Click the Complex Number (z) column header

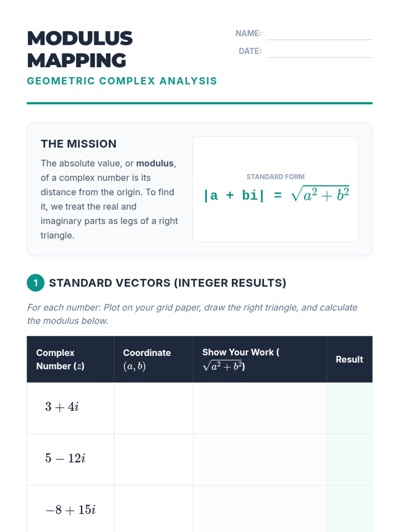pyautogui.click(x=70, y=359)
